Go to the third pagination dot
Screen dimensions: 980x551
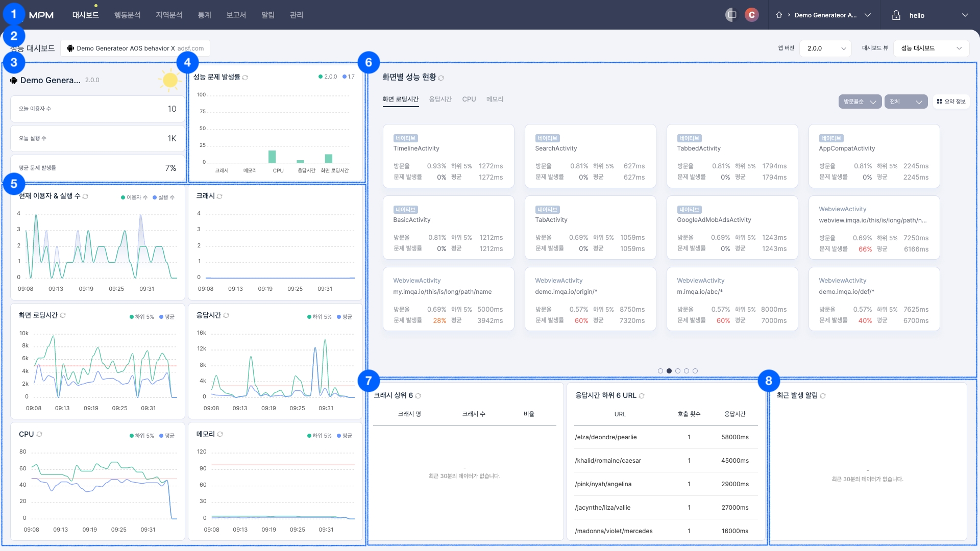click(678, 371)
